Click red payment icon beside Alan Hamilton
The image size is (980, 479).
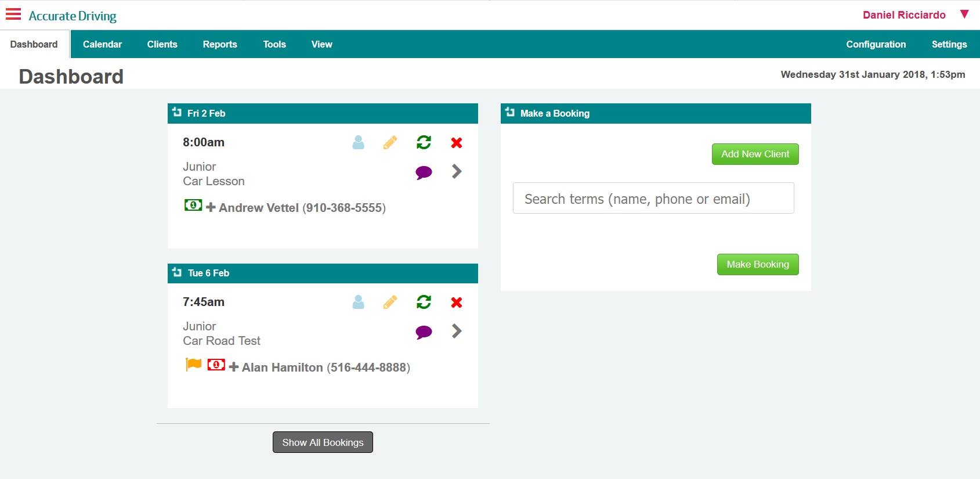(x=216, y=365)
